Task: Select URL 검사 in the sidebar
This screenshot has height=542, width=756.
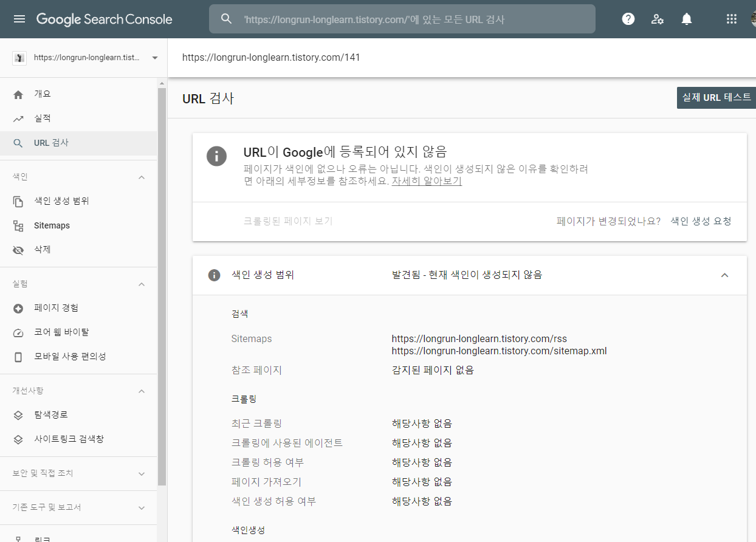Action: [78, 143]
